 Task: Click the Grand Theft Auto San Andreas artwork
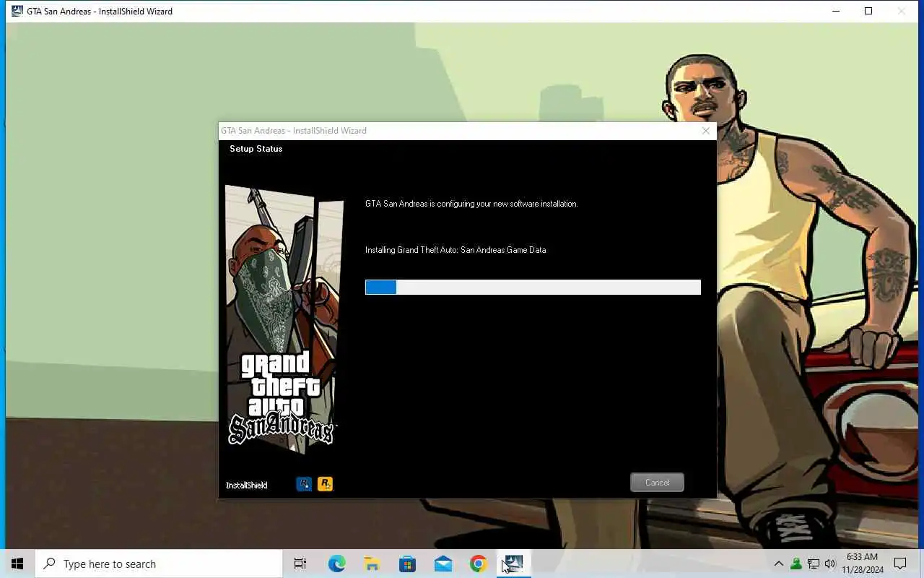pos(284,320)
